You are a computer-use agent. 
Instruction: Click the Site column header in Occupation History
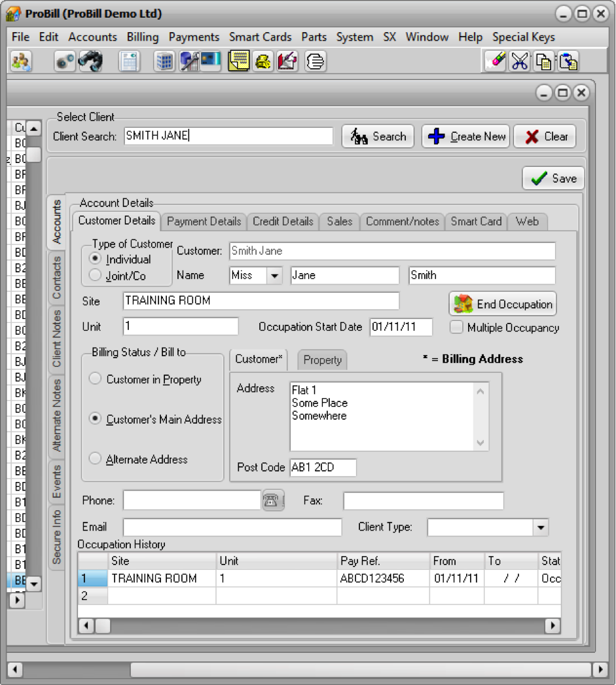click(162, 561)
